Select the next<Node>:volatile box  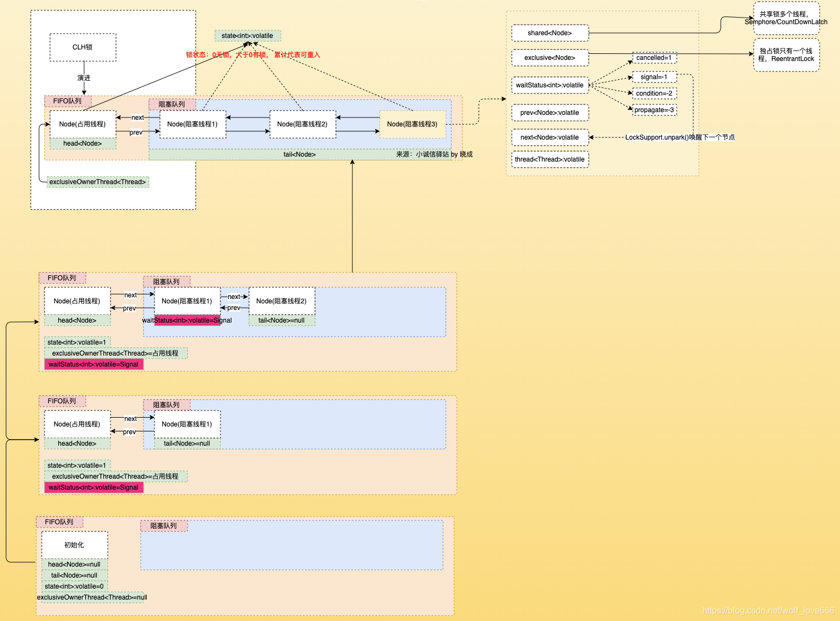[550, 137]
